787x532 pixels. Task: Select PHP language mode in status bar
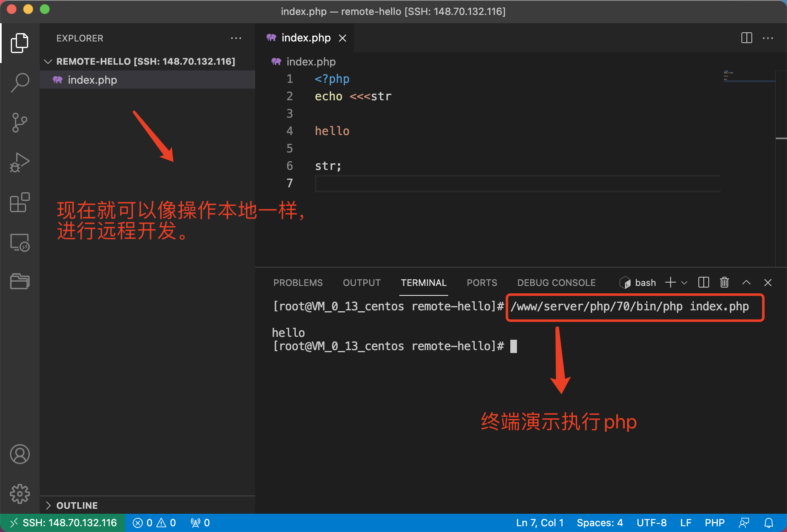point(715,523)
